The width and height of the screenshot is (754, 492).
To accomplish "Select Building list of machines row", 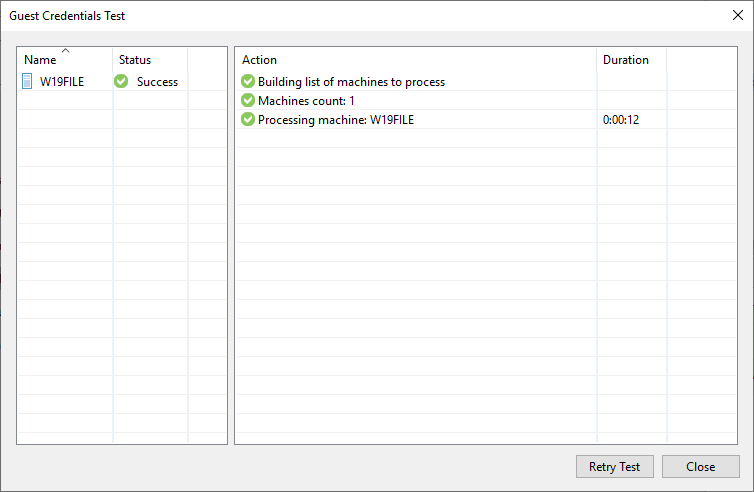I will pos(486,81).
